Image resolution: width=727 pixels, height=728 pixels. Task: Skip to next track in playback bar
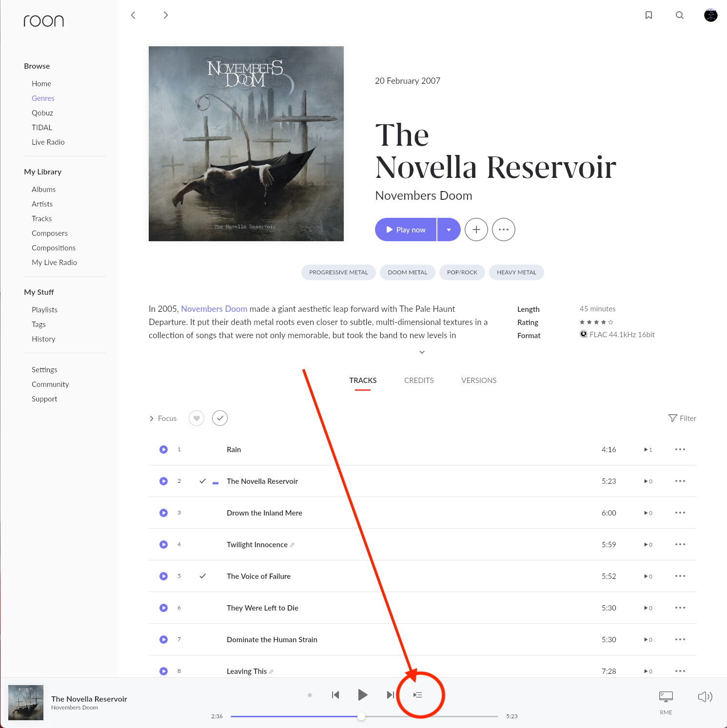pos(390,695)
